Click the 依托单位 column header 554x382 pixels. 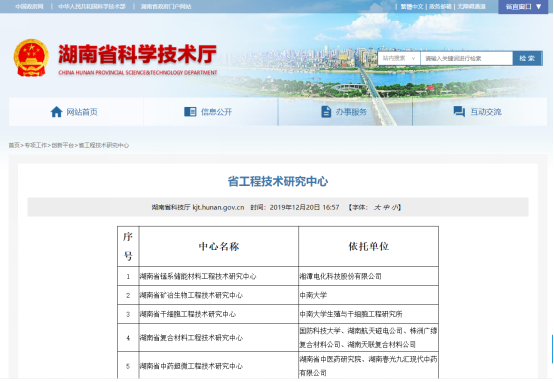pos(369,246)
